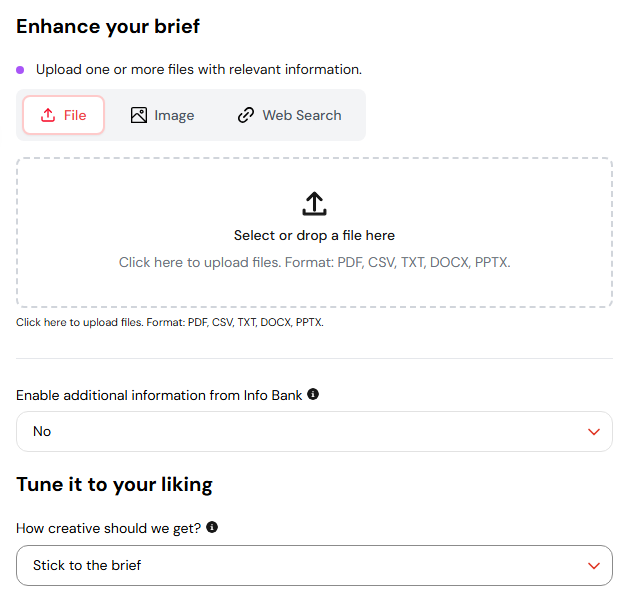Image resolution: width=629 pixels, height=607 pixels.
Task: Select the Web Search tab
Action: (290, 115)
